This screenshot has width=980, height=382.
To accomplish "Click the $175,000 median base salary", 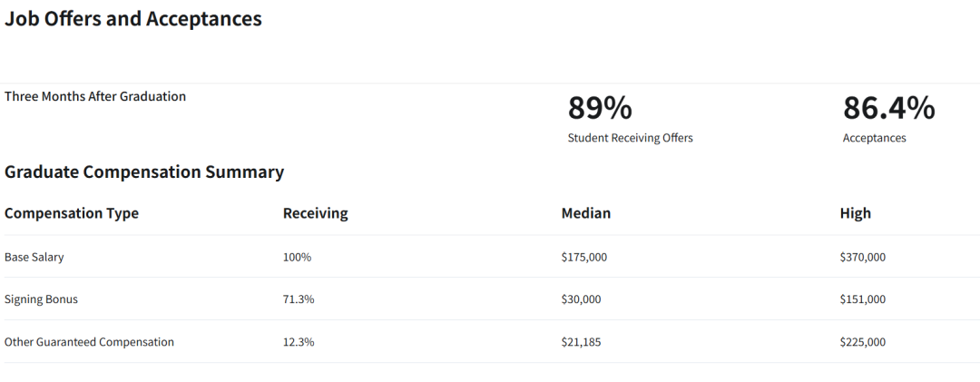I will [583, 257].
